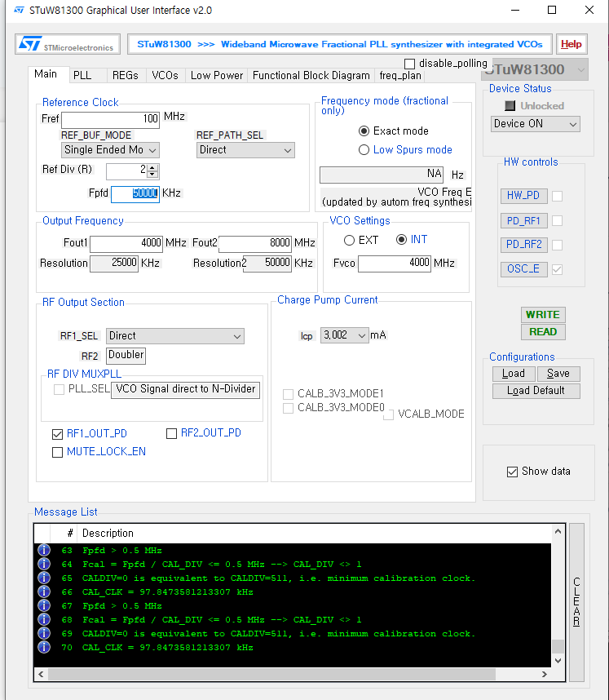Switch to the REGs tab
This screenshot has height=700, width=609.
[x=126, y=75]
